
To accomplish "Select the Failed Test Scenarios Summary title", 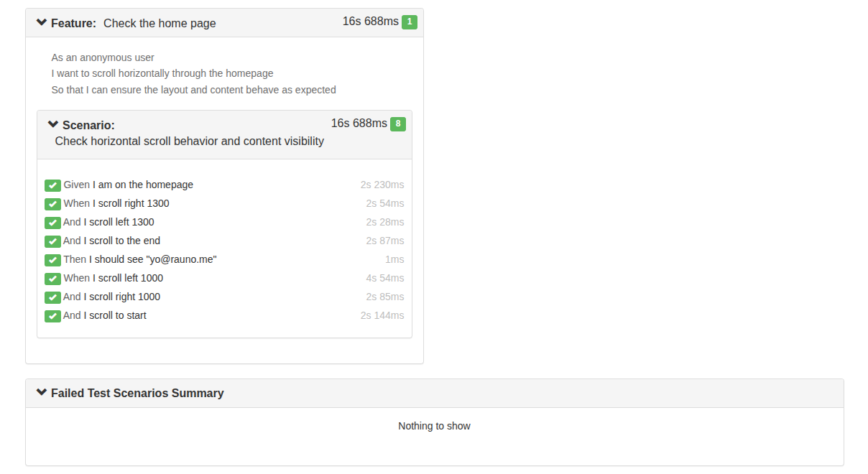I will [137, 393].
